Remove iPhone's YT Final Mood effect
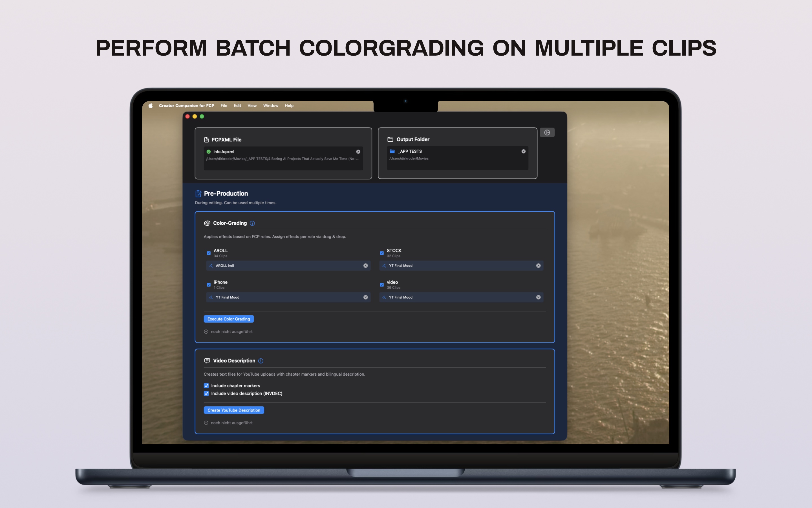The width and height of the screenshot is (812, 508). click(x=365, y=297)
